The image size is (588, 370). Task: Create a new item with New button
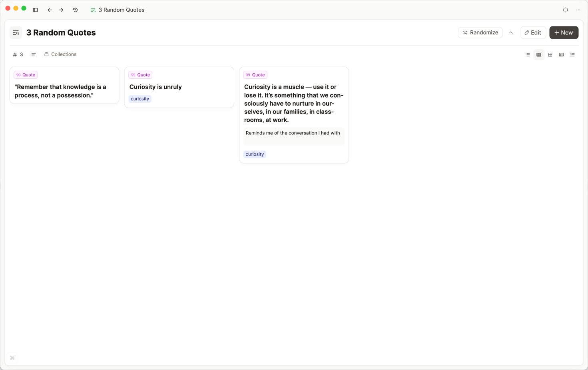(x=564, y=33)
